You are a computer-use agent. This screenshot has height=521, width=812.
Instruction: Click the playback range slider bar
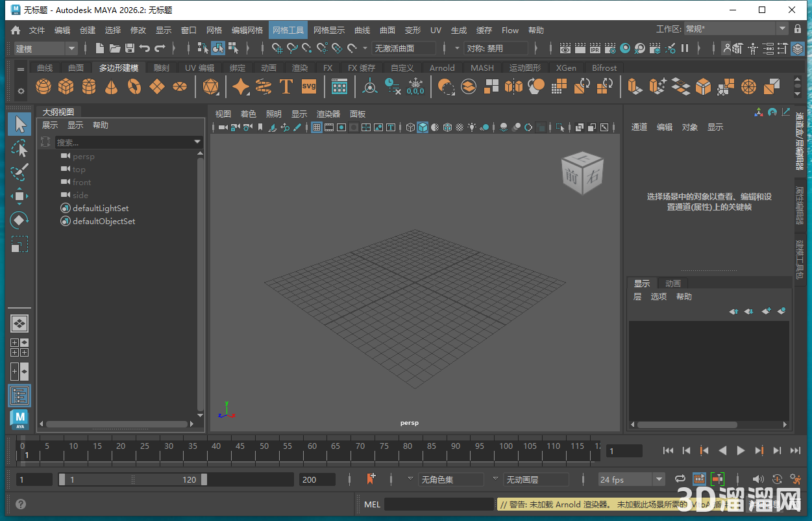(132, 479)
